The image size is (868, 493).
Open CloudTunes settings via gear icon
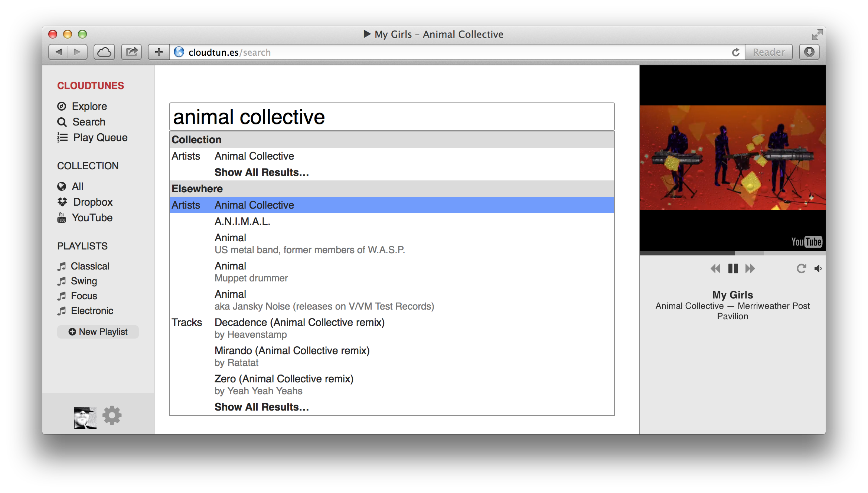point(112,415)
